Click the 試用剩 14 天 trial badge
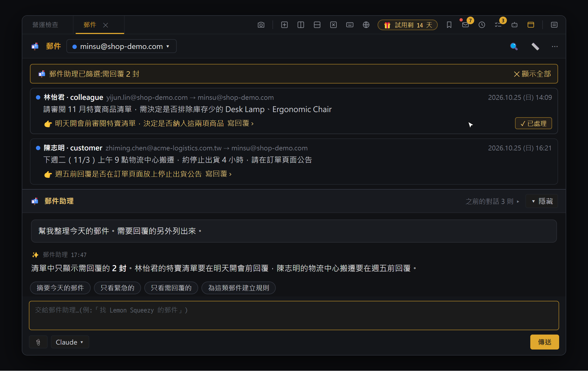The height and width of the screenshot is (371, 588). (x=408, y=25)
